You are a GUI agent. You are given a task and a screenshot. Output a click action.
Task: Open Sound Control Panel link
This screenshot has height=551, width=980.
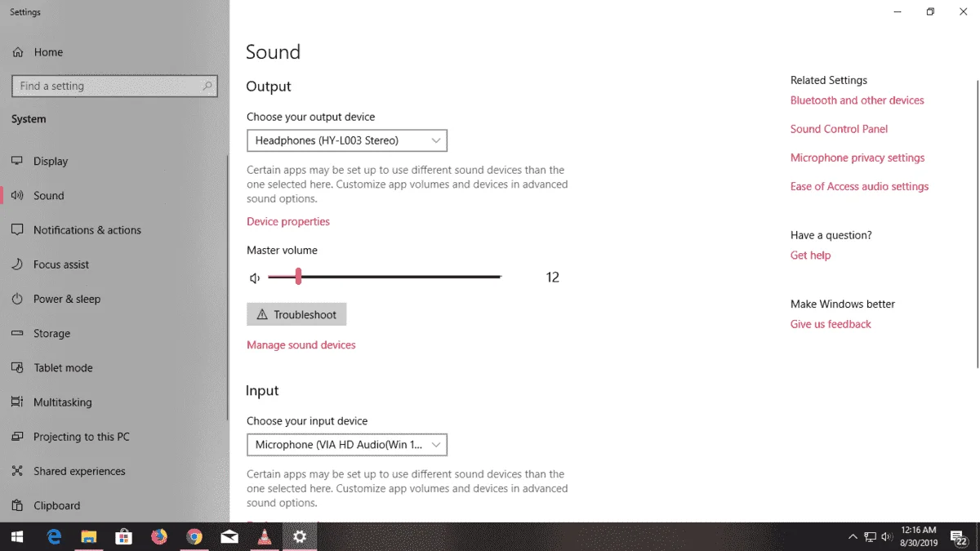(839, 129)
